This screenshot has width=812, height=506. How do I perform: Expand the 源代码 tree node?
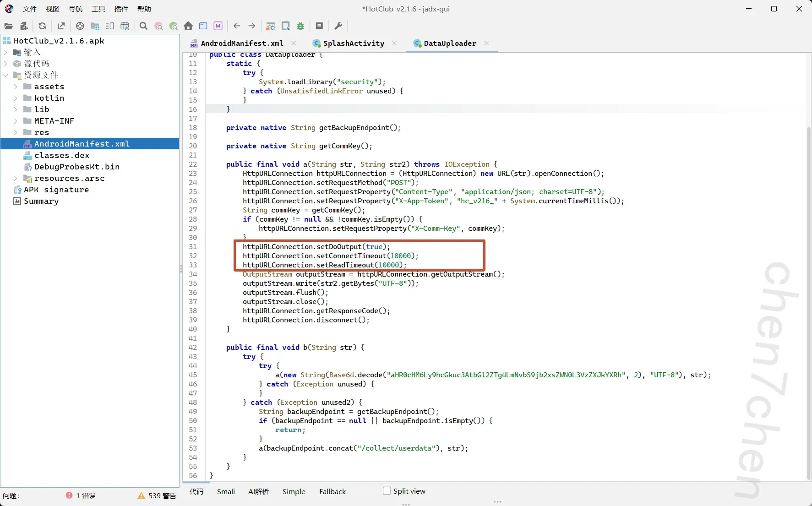coord(5,64)
